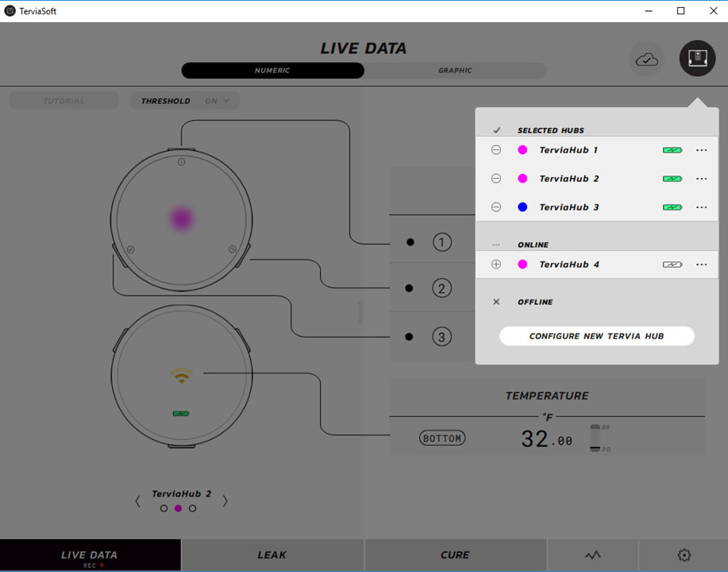Click TerviaHub 2 battery indicator
The height and width of the screenshot is (572, 728).
coord(672,179)
